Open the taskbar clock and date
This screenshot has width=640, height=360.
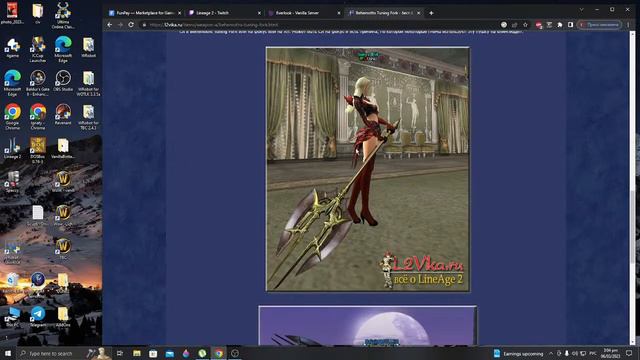pyautogui.click(x=611, y=353)
